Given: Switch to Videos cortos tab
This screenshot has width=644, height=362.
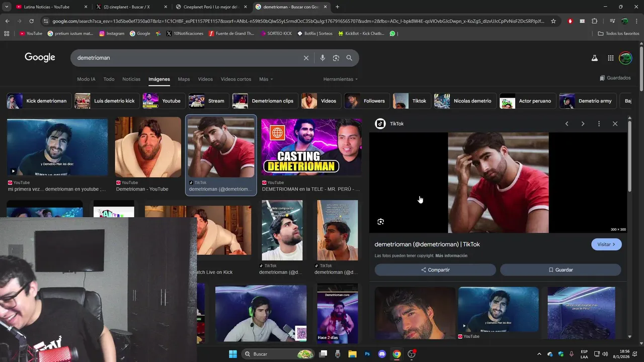Looking at the screenshot, I should point(236,79).
